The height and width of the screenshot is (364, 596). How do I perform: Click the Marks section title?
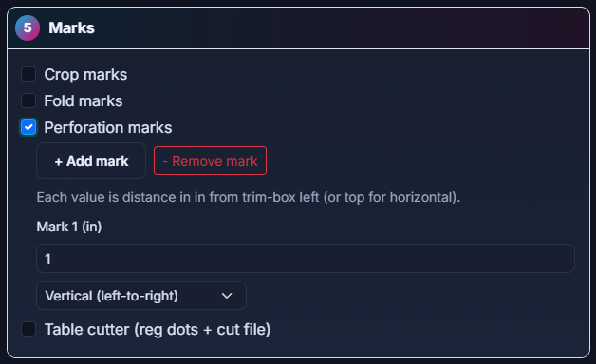(x=71, y=27)
